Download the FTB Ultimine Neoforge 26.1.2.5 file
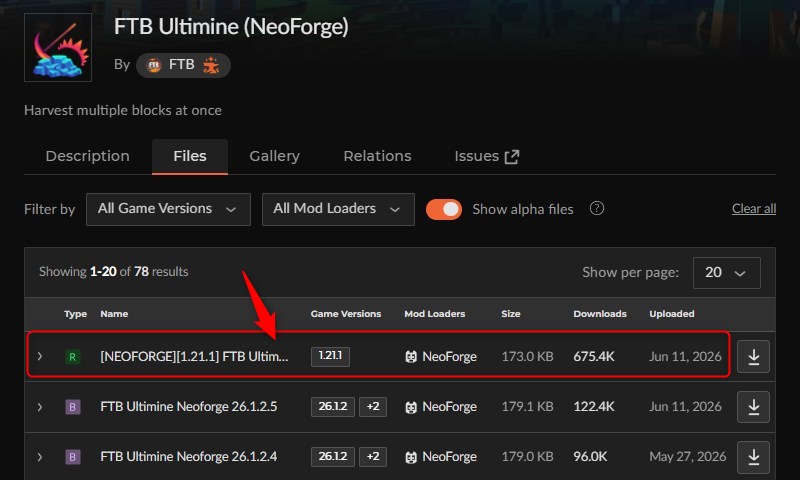Image resolution: width=800 pixels, height=480 pixels. (753, 407)
